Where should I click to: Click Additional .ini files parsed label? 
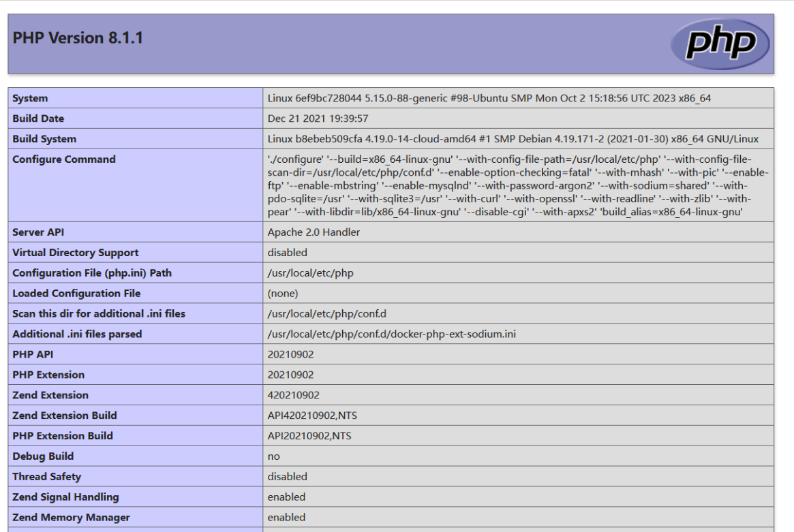(x=78, y=334)
